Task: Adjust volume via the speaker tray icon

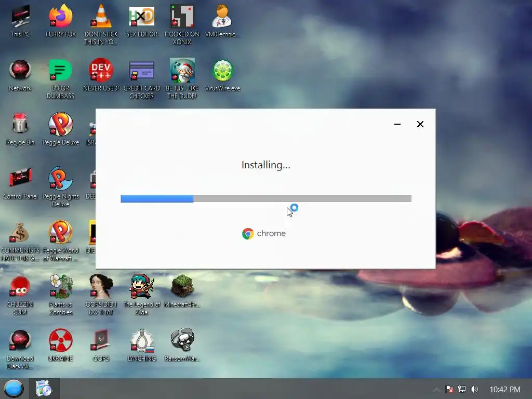Action: (x=474, y=389)
